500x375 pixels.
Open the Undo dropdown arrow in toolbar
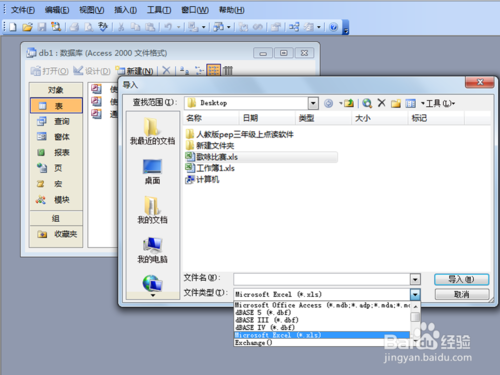[x=179, y=27]
